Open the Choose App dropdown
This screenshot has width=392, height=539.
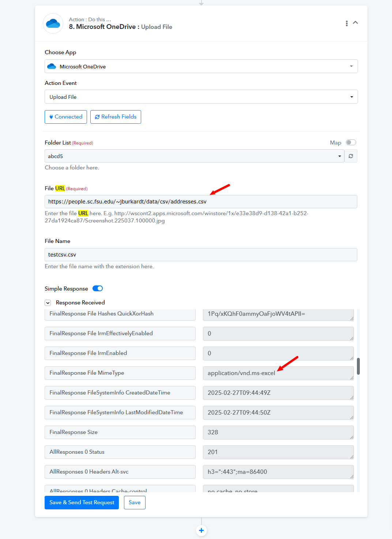(x=201, y=67)
